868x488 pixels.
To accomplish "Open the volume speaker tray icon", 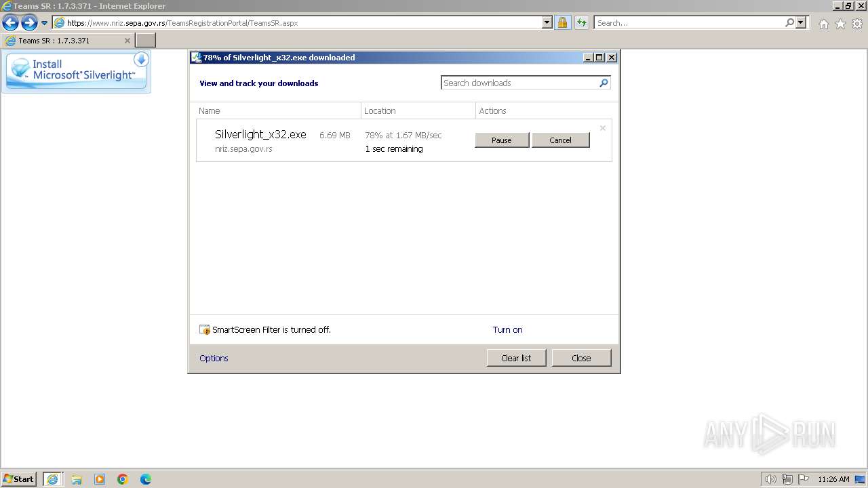I will [x=770, y=479].
